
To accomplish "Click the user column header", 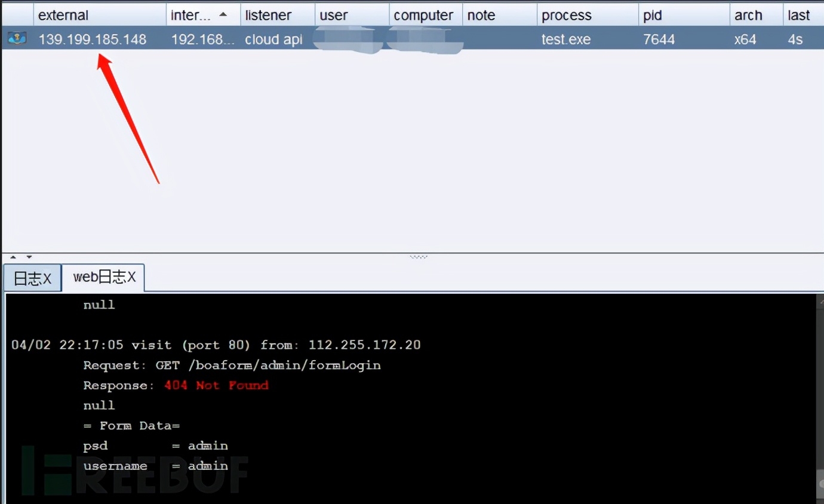I will coord(352,15).
